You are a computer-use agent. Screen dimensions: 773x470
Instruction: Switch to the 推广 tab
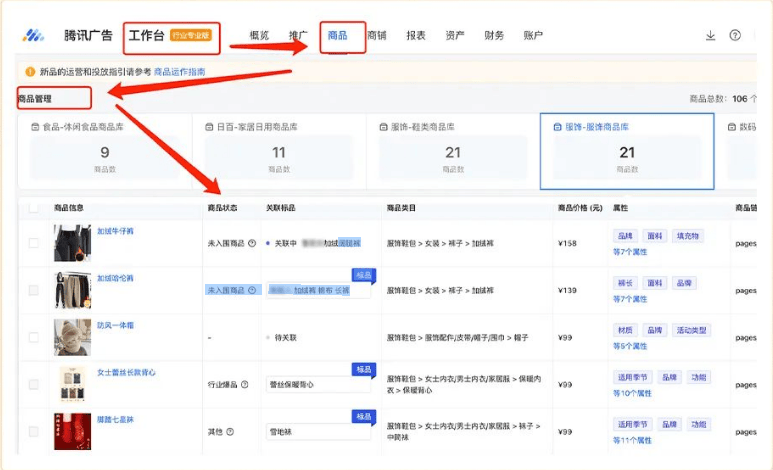(298, 36)
